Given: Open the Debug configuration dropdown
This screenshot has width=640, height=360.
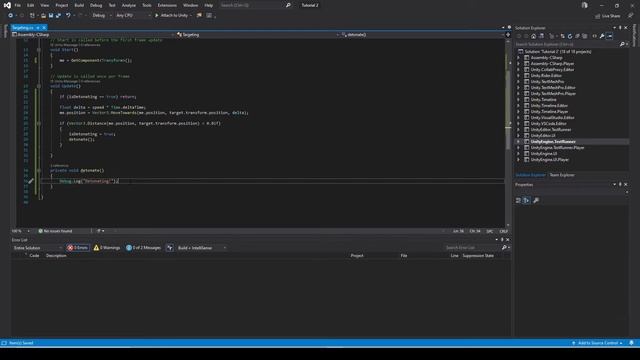Looking at the screenshot, I should coord(102,16).
